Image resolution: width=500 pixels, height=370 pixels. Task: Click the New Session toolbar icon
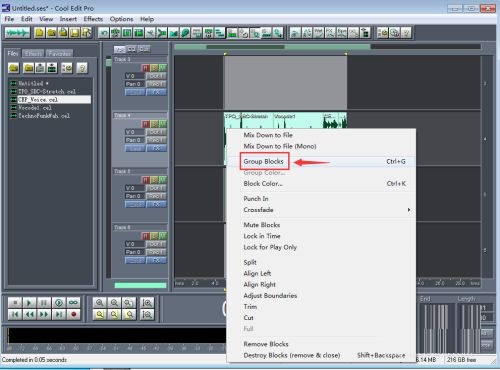(40, 33)
